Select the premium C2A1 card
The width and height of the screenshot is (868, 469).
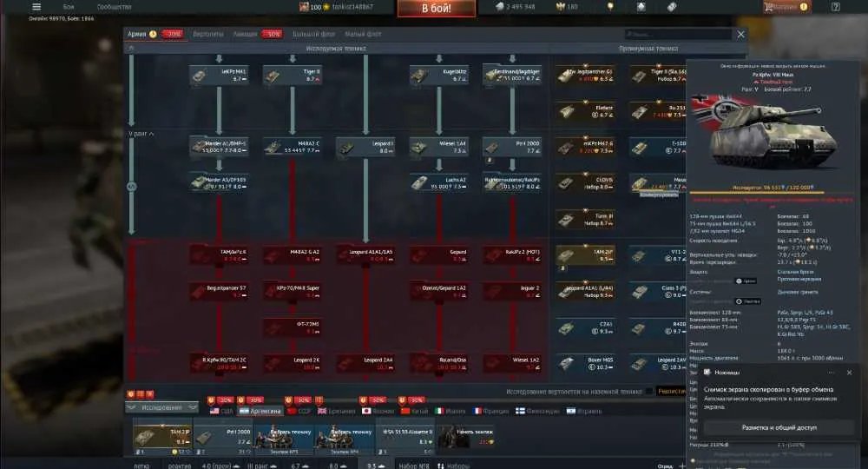[x=586, y=327]
